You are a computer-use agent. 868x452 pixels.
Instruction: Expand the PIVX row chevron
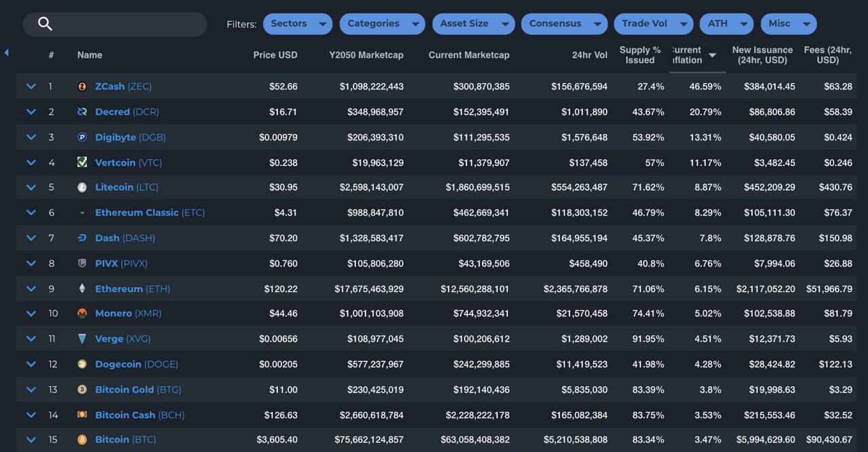coord(31,263)
